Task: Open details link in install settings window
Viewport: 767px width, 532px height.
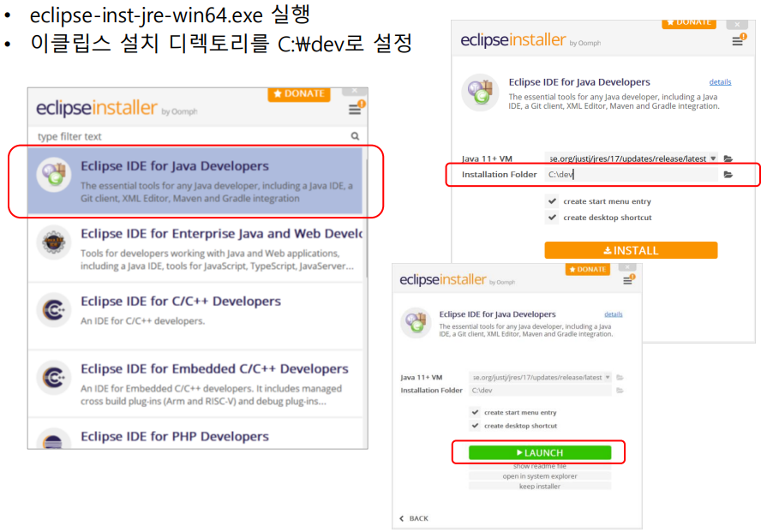Action: pyautogui.click(x=720, y=82)
